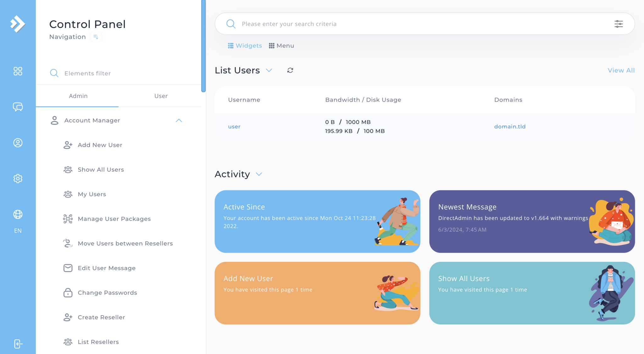
Task: Select the Widgets view option
Action: pos(245,46)
